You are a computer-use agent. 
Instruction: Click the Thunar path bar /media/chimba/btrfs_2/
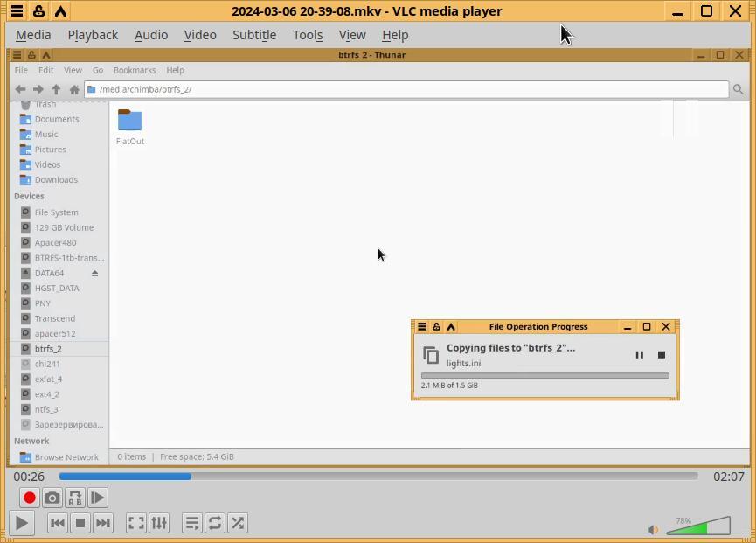point(406,89)
